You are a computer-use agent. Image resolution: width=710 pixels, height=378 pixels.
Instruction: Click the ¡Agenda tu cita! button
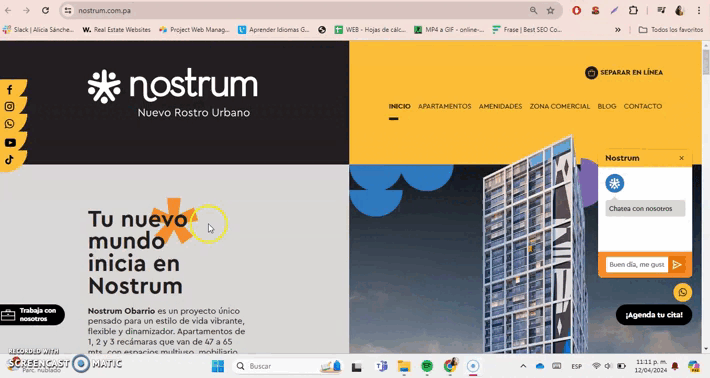[x=654, y=315]
